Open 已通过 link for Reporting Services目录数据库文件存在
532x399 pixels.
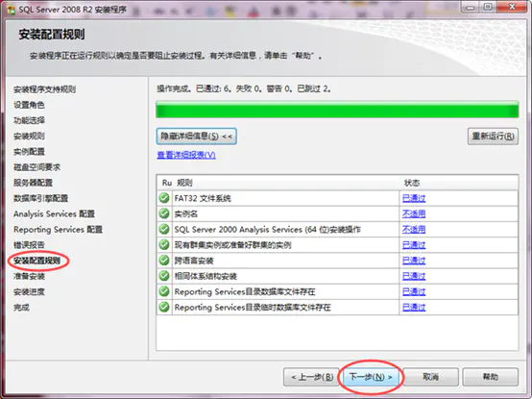(x=414, y=291)
